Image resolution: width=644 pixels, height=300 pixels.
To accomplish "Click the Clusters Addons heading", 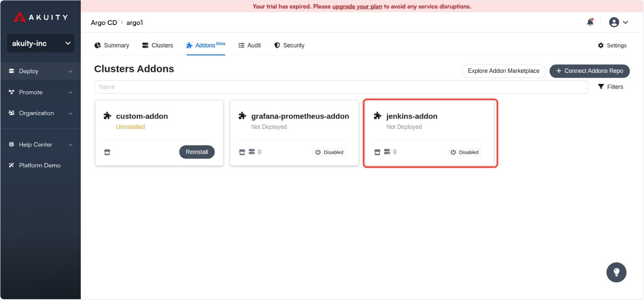I will [x=134, y=69].
